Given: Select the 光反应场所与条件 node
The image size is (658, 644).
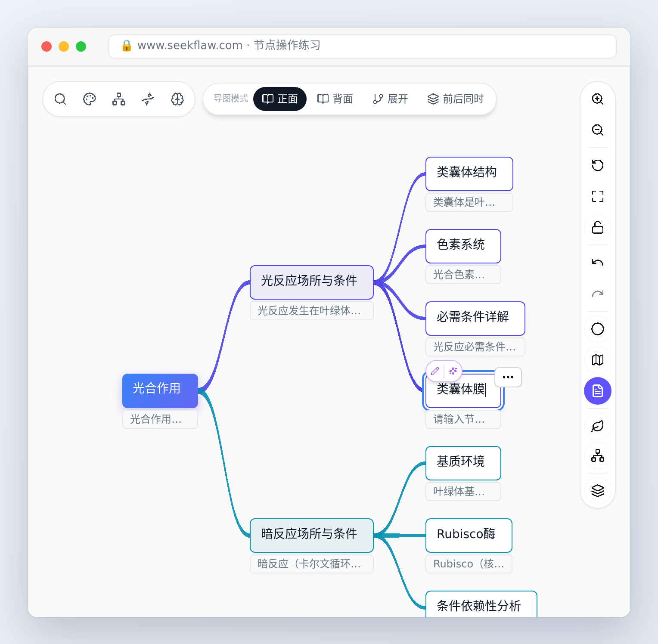Looking at the screenshot, I should coord(312,282).
